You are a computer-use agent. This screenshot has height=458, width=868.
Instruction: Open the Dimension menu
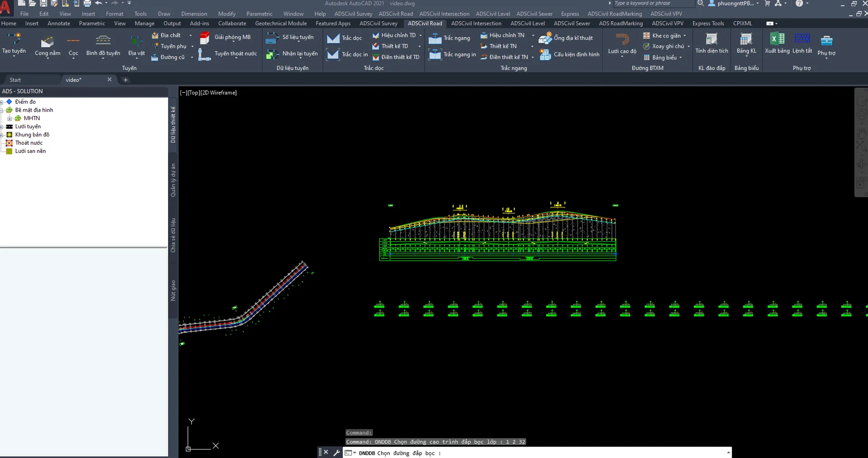coord(194,14)
